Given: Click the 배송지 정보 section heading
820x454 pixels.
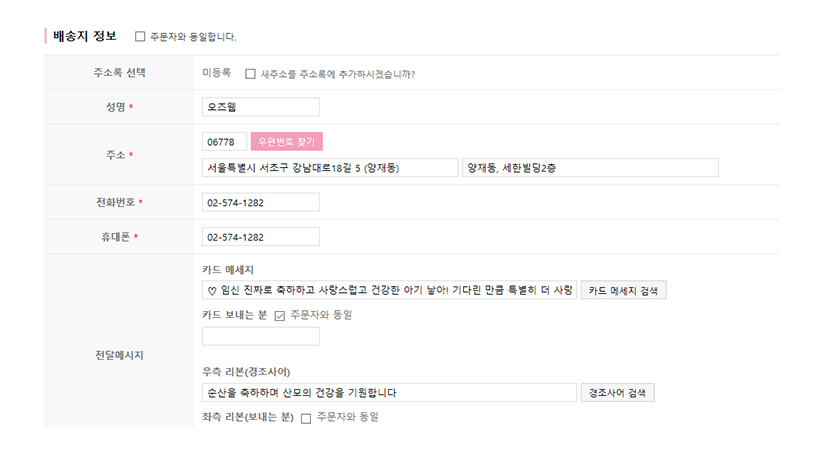Looking at the screenshot, I should pyautogui.click(x=85, y=36).
